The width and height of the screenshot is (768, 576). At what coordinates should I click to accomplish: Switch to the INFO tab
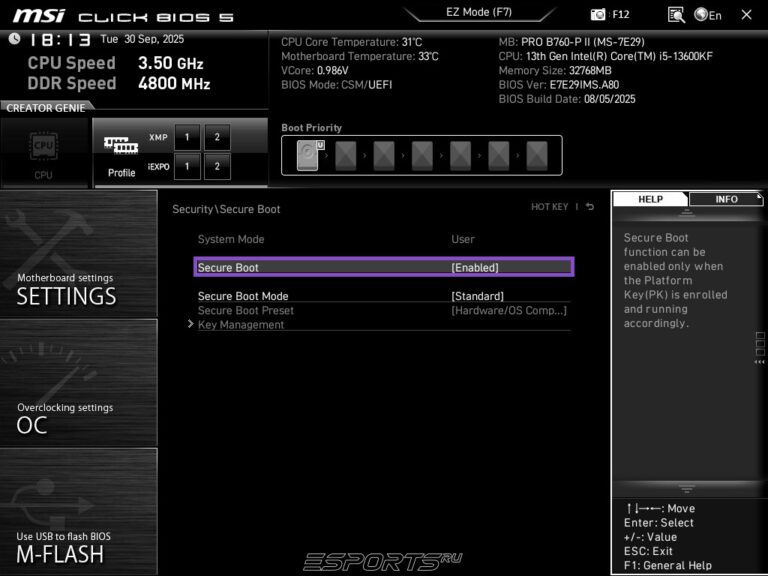726,199
